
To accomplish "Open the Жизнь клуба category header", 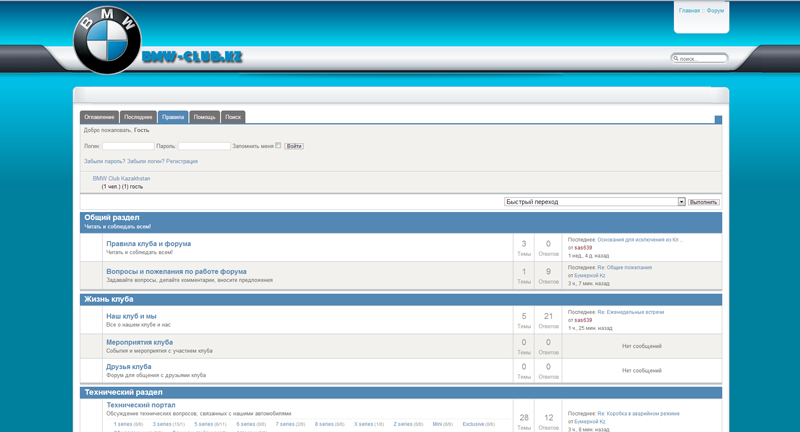I will (109, 299).
